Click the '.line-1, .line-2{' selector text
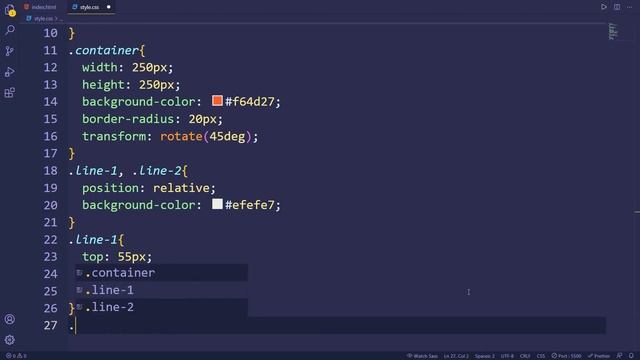This screenshot has width=640, height=360. pyautogui.click(x=128, y=170)
